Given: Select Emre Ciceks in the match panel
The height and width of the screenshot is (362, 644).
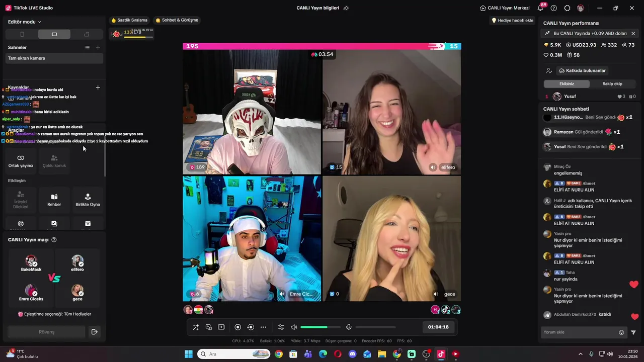Looking at the screenshot, I should (31, 293).
